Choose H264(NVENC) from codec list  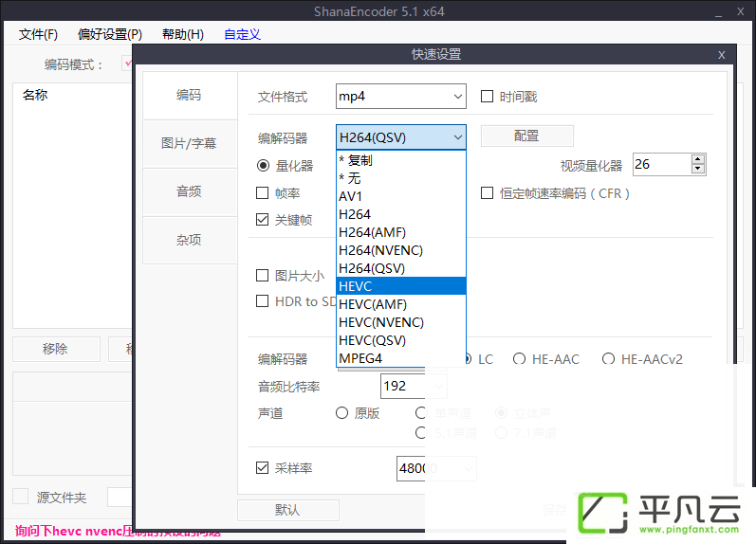400,250
